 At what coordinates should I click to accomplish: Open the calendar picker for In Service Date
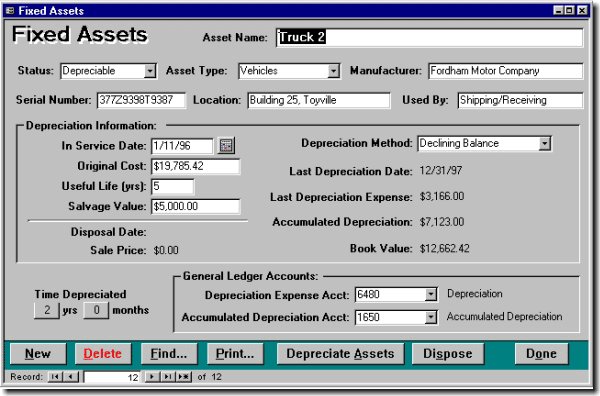226,145
